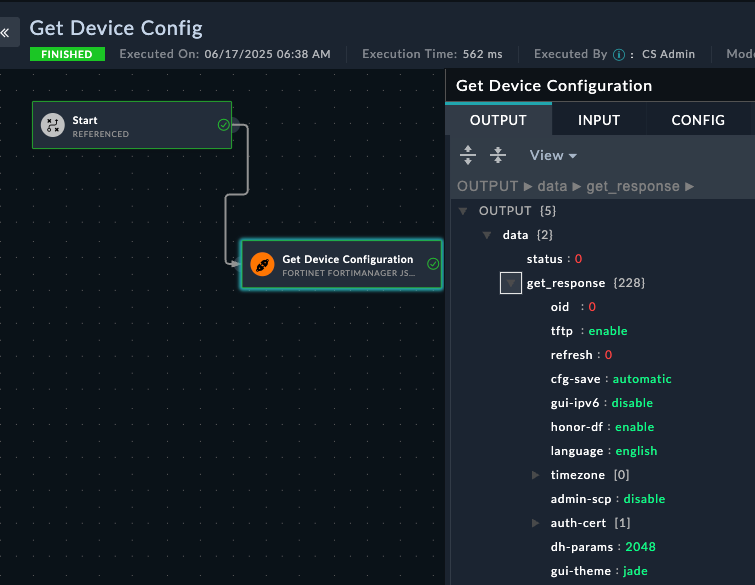
Task: Click the execution date 06/17/2025 06:38 AM
Action: 267,54
